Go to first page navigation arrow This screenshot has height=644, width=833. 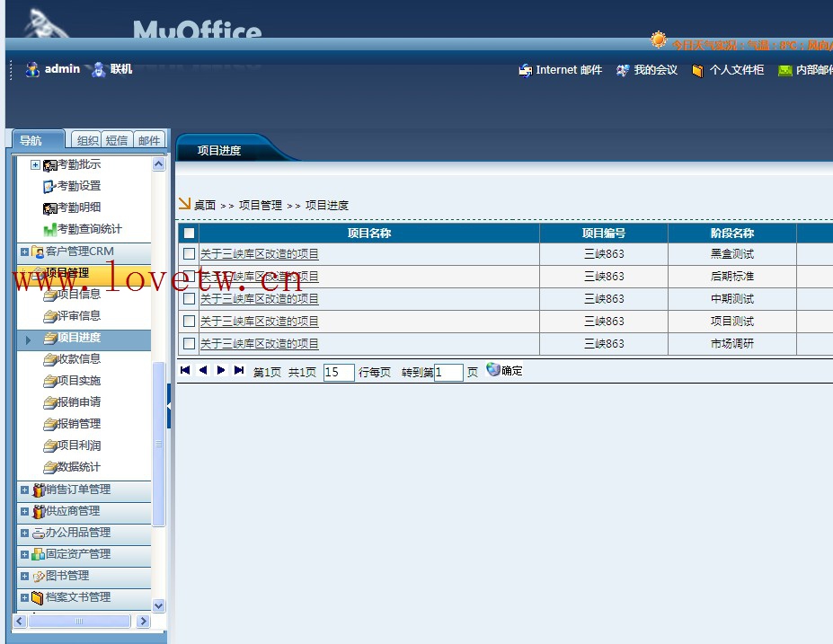tap(185, 370)
